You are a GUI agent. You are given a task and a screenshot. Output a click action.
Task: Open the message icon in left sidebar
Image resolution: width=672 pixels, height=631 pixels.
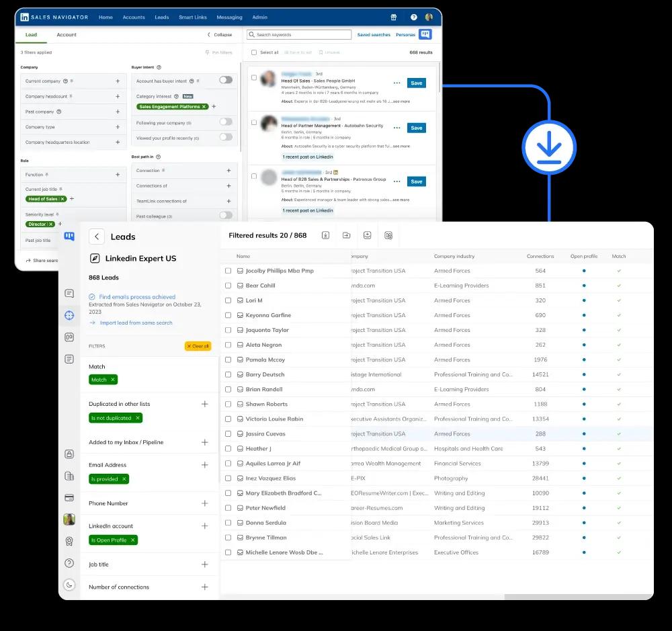(x=69, y=294)
